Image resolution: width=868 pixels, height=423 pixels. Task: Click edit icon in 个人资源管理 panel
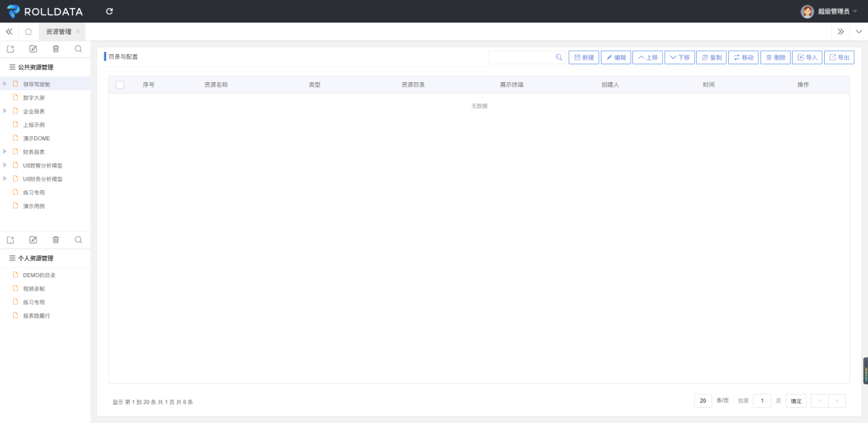33,240
